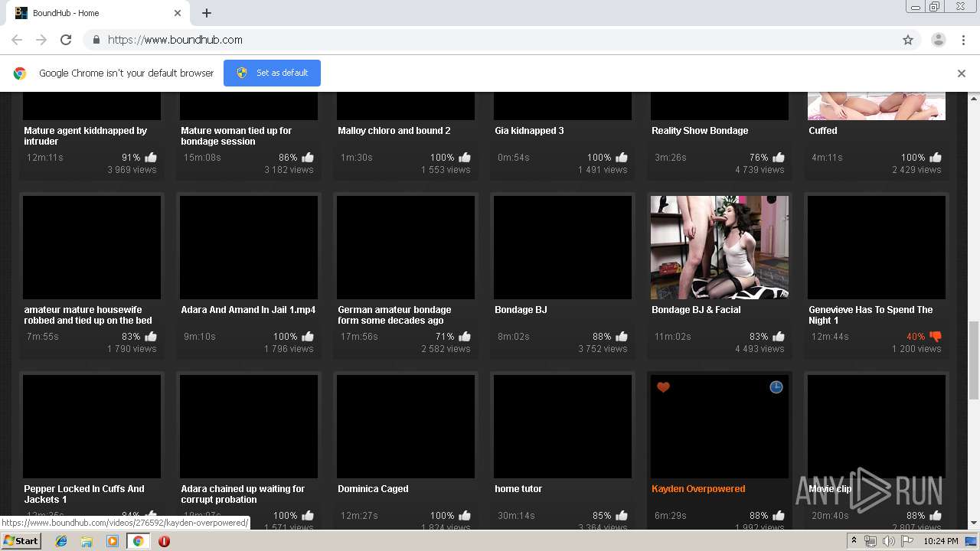Screen dimensions: 980x551
Task: Reload the current page
Action: pyautogui.click(x=66, y=40)
